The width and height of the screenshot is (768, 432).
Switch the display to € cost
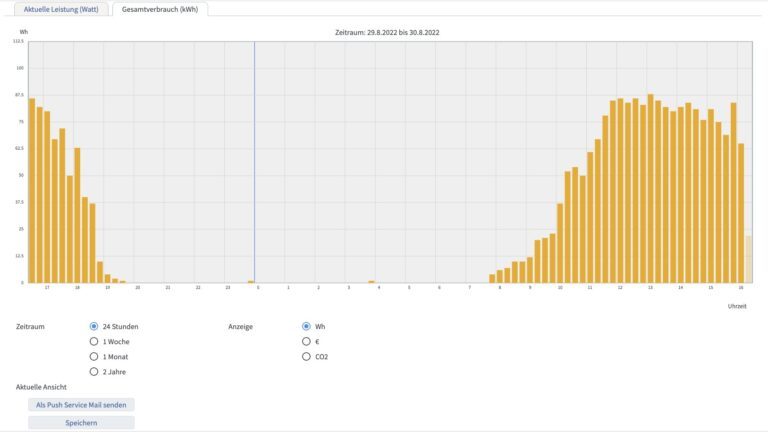pyautogui.click(x=306, y=341)
